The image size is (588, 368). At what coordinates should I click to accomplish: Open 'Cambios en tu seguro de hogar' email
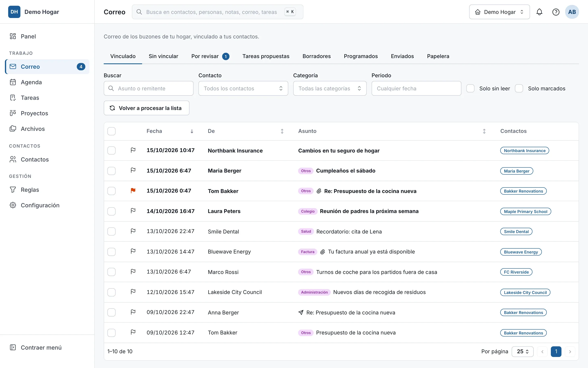339,151
